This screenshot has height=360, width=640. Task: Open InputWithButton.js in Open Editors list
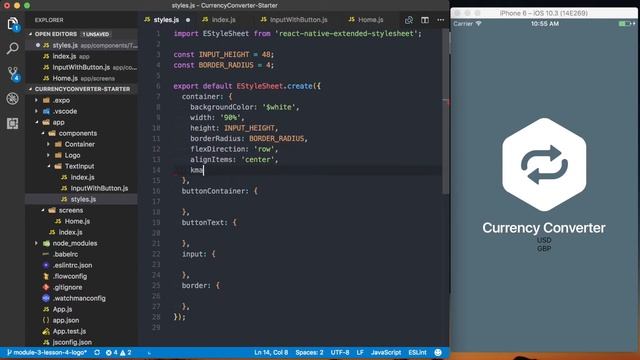click(x=82, y=67)
